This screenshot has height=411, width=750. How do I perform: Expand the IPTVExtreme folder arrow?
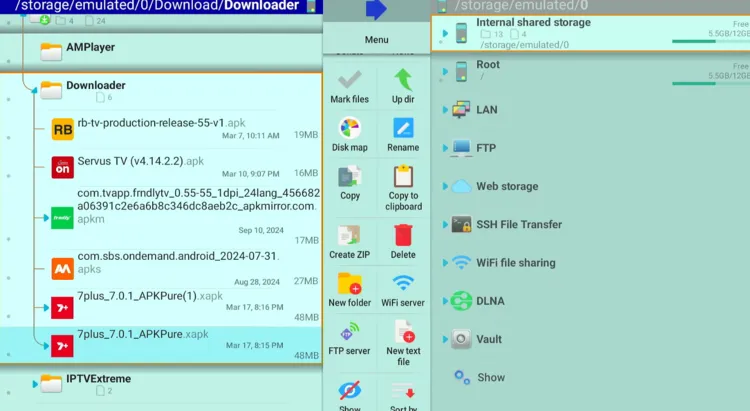34,384
